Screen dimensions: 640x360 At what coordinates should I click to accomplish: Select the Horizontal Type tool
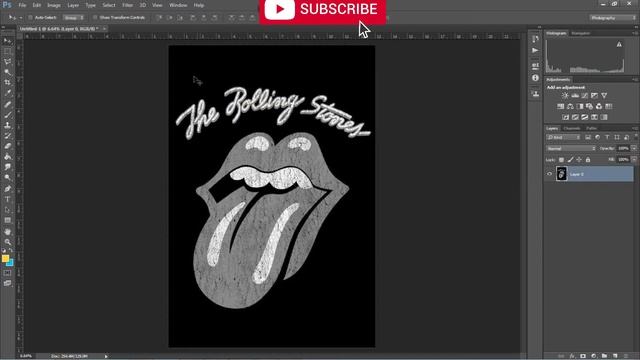point(7,199)
